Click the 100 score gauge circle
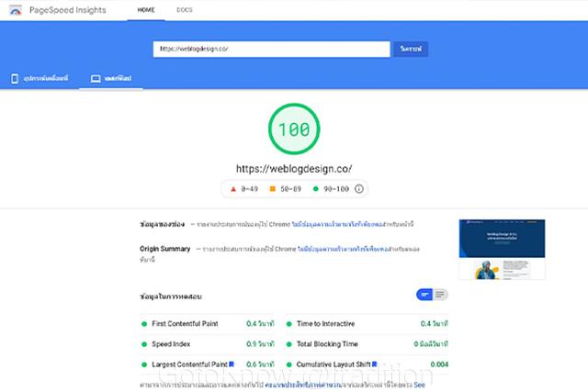Screen dimensions: 588x392 [294, 129]
